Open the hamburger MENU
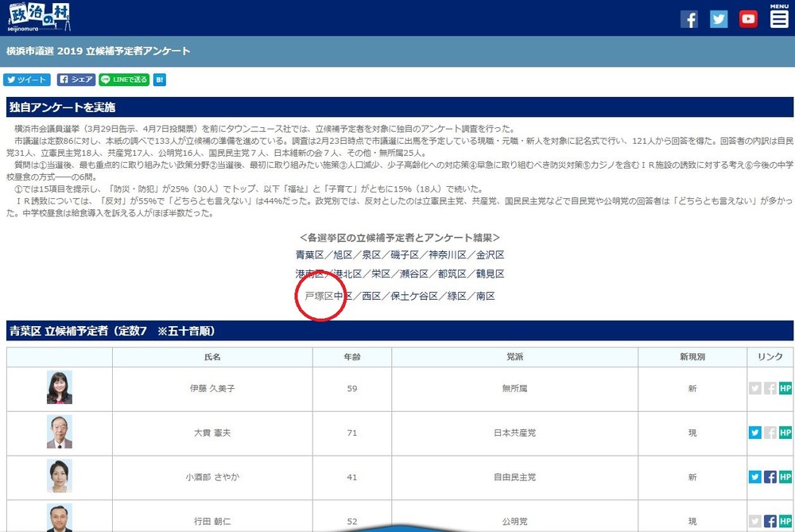Screen dimensions: 795x532 coord(778,17)
